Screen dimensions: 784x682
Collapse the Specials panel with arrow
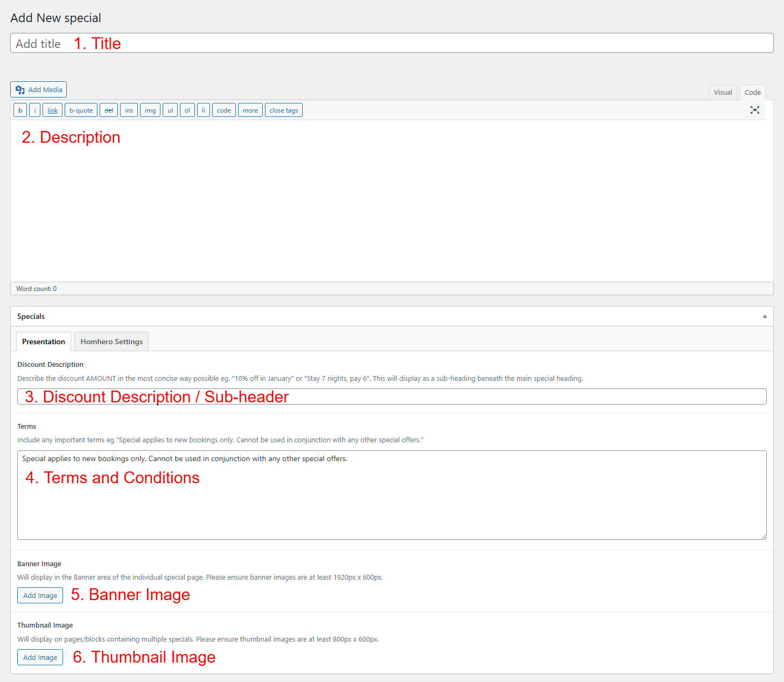coord(764,316)
